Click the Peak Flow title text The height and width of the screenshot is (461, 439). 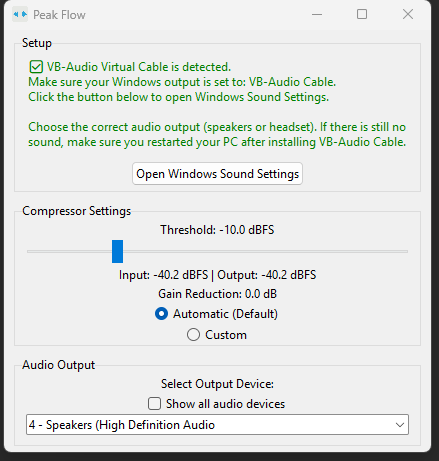point(59,15)
